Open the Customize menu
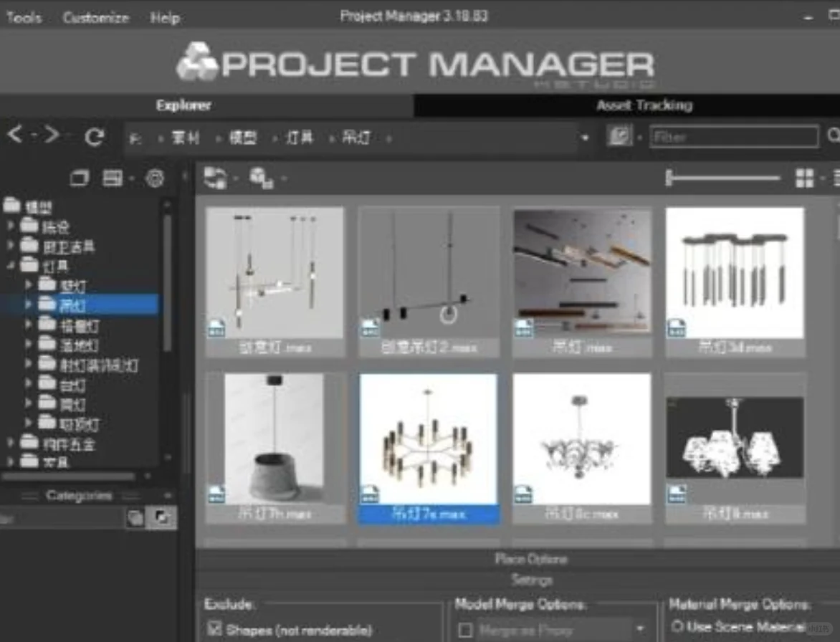 (96, 18)
